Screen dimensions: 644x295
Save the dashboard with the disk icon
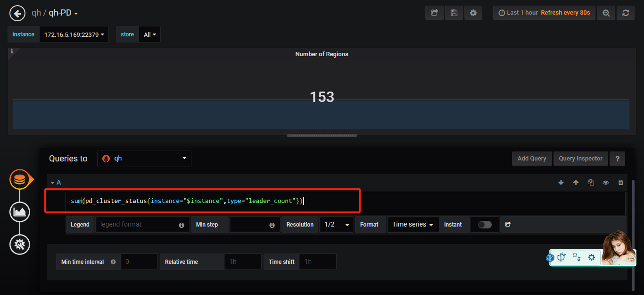tap(454, 13)
